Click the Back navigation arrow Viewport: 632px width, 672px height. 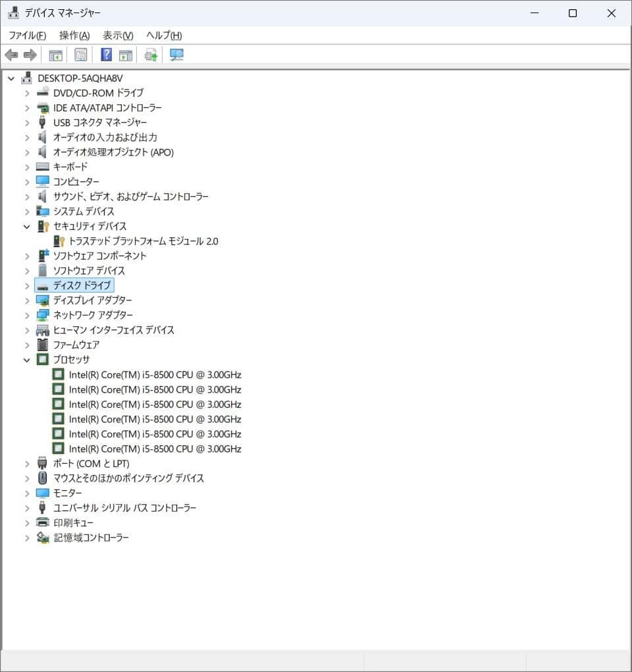point(11,55)
